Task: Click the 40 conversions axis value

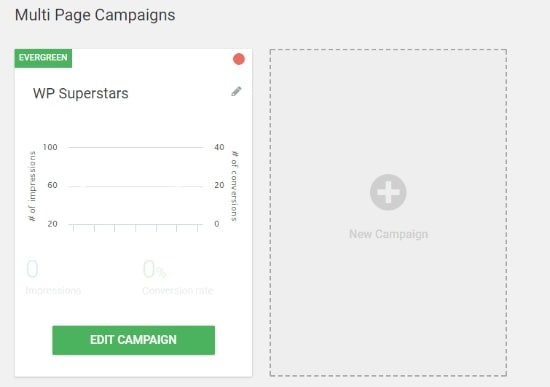Action: [219, 147]
